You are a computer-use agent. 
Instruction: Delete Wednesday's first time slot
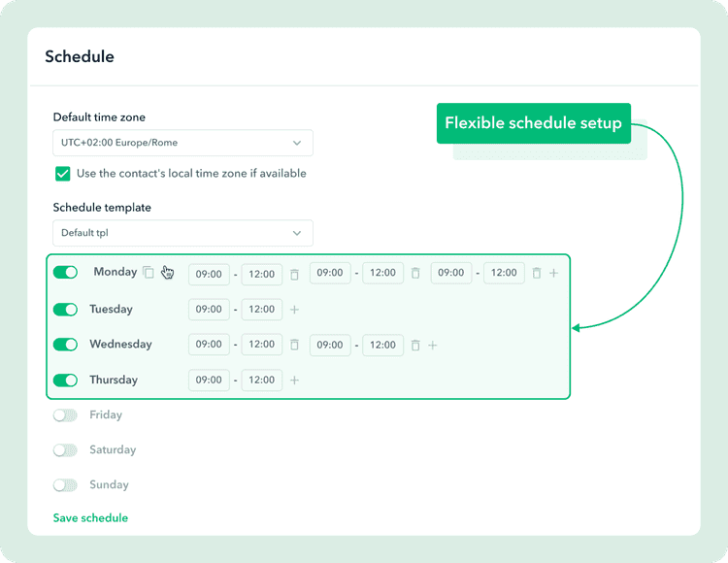point(294,345)
